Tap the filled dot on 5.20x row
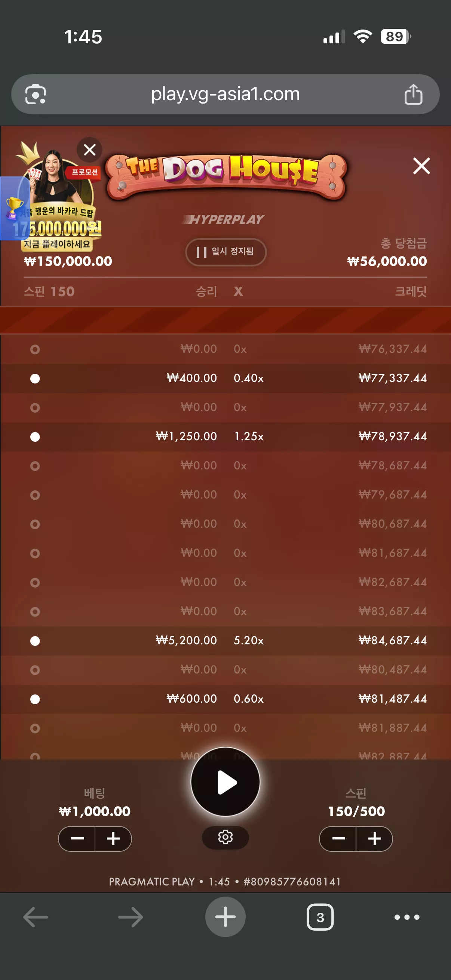451x980 pixels. click(x=35, y=641)
